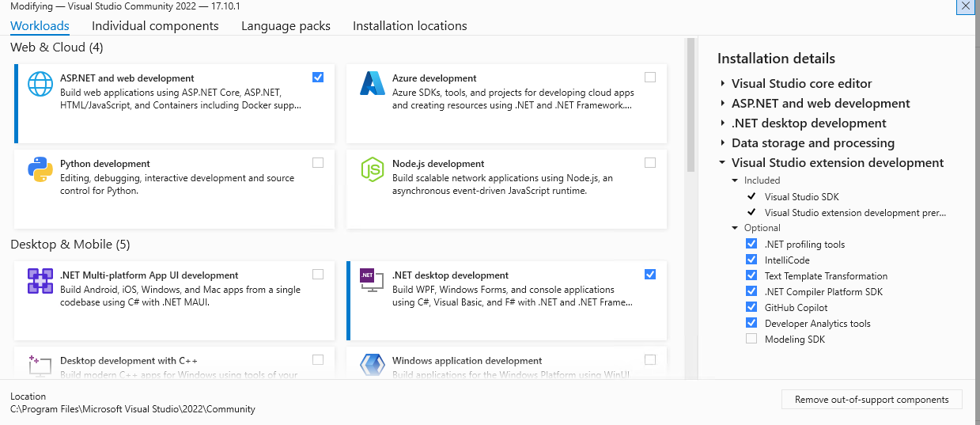
Task: Check Windows application development checkbox
Action: click(x=650, y=359)
